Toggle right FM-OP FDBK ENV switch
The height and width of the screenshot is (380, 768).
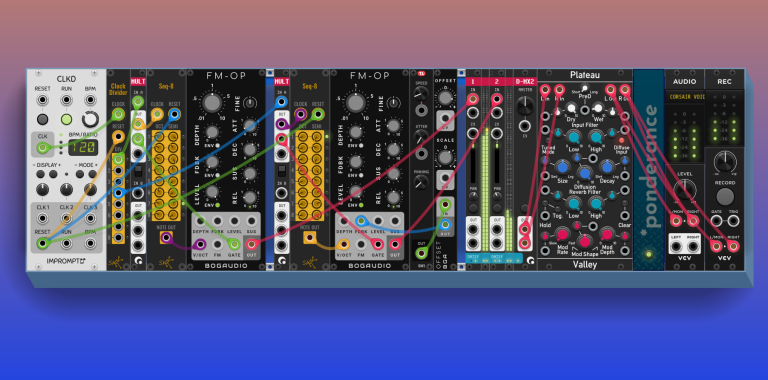click(361, 175)
